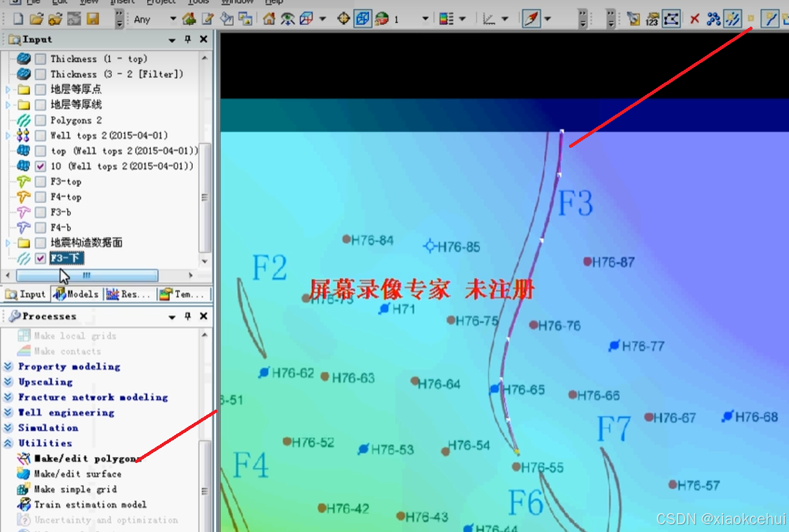789x532 pixels.
Task: Click the Input tree horizontal scrollbar thumb
Action: [87, 275]
